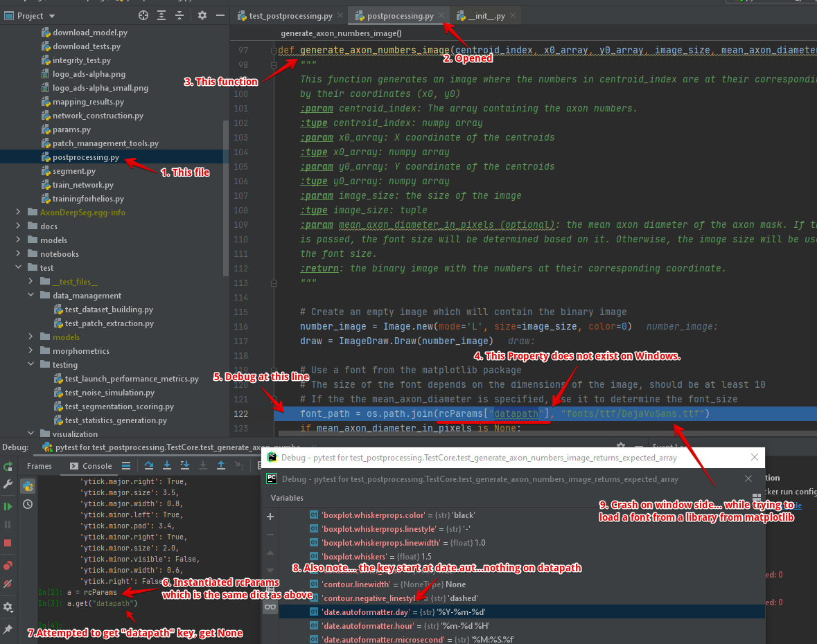The width and height of the screenshot is (817, 644).
Task: Resume program execution
Action: 8,507
